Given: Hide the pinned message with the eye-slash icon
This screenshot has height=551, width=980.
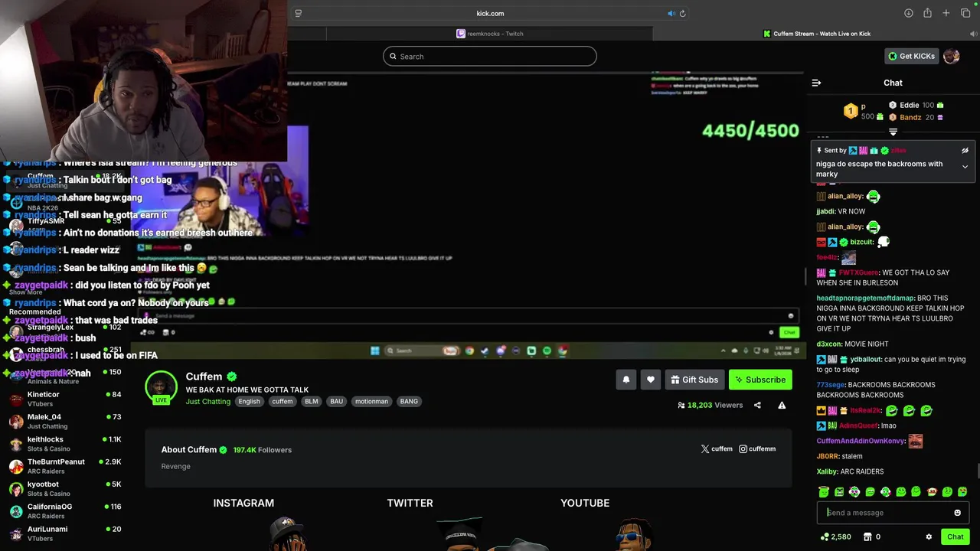Looking at the screenshot, I should pos(965,151).
